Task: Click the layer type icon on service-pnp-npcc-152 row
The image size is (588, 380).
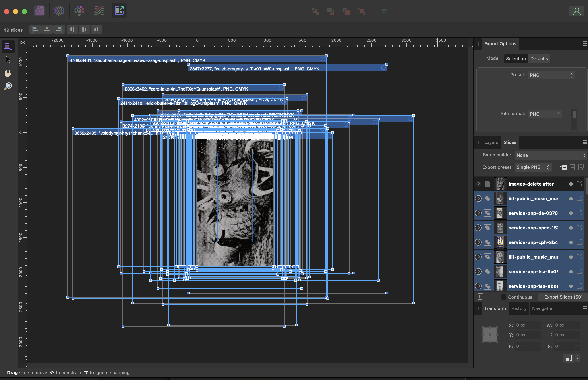Action: coord(487,227)
